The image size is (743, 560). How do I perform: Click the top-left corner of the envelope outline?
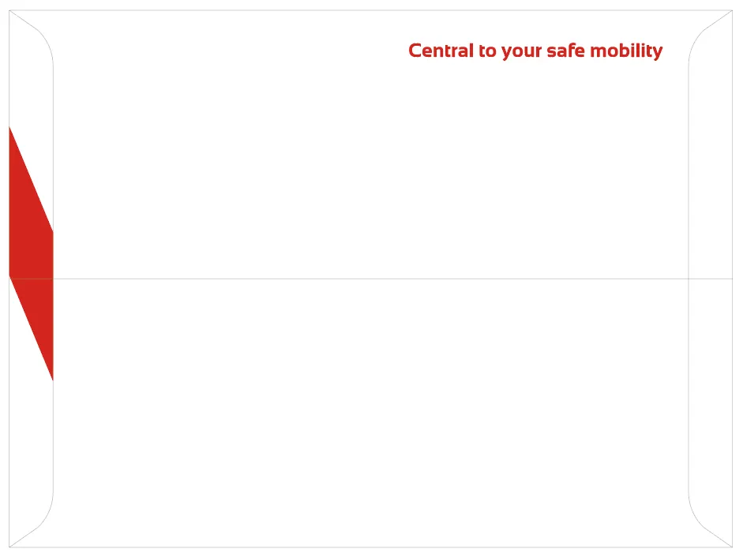click(9, 11)
